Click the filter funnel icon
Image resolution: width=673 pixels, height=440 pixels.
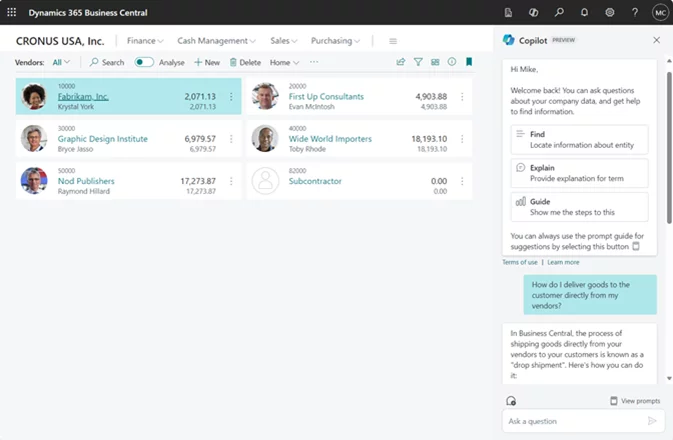418,62
